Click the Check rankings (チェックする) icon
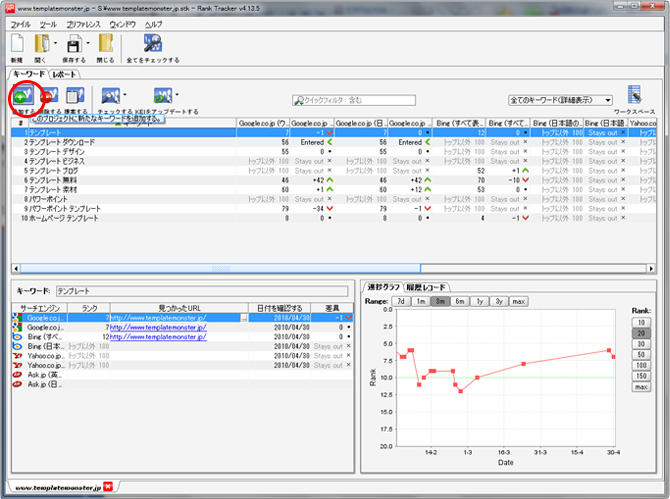Viewport: 670px width, 499px height. click(x=111, y=96)
